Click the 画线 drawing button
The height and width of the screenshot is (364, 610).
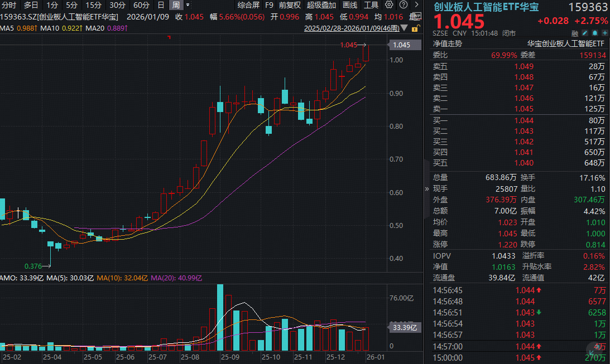[350, 5]
